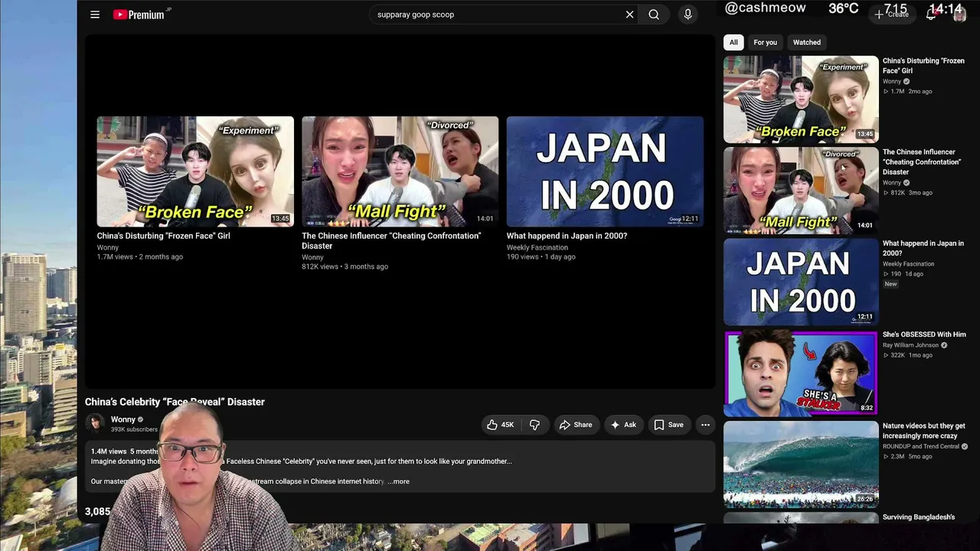Click 'Weekly Fascination' channel name in sidebar
This screenshot has width=980, height=551.
(908, 264)
